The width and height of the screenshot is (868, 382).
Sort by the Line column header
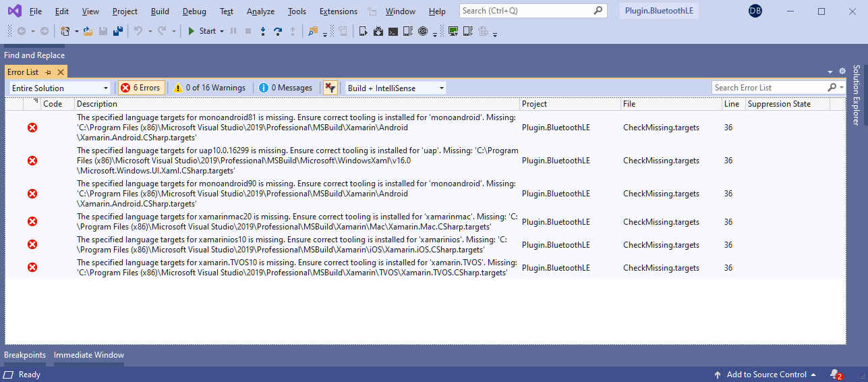(733, 104)
